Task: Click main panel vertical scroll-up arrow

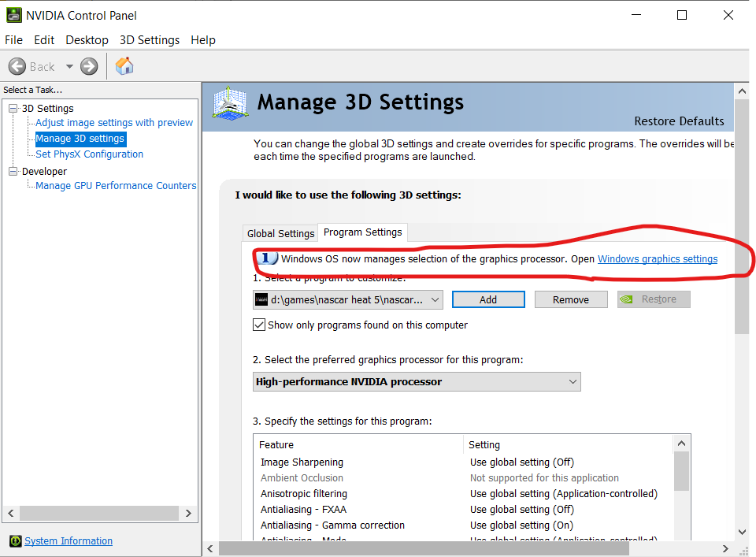Action: pyautogui.click(x=742, y=91)
